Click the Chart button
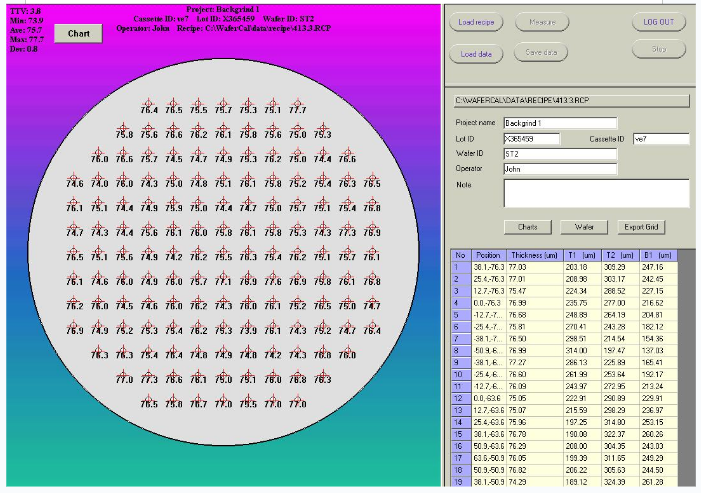 click(x=77, y=33)
